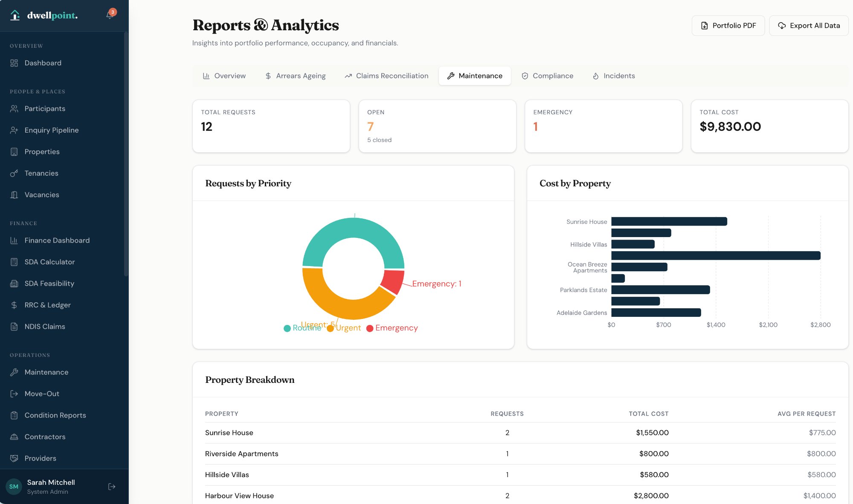Screen dimensions: 853x504
Task: Click the Riverside Apartments table row
Action: [520, 454]
